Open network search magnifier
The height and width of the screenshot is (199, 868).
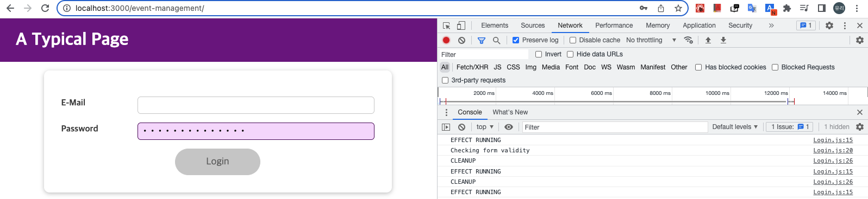pyautogui.click(x=496, y=40)
